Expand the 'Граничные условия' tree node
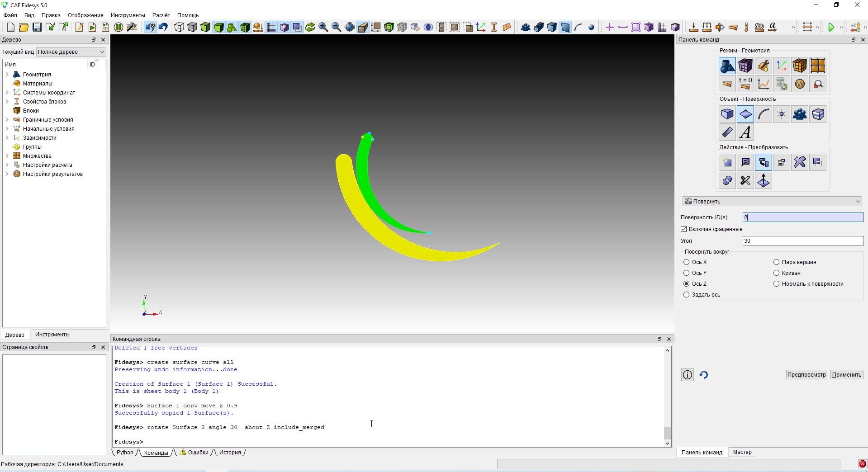The width and height of the screenshot is (868, 472). click(x=7, y=120)
